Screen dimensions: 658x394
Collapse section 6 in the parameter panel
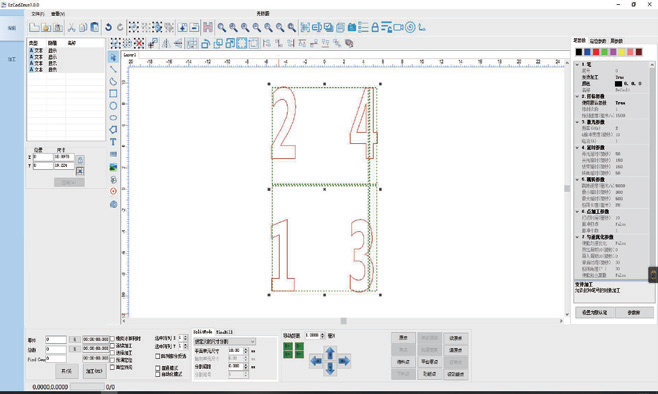coord(577,211)
